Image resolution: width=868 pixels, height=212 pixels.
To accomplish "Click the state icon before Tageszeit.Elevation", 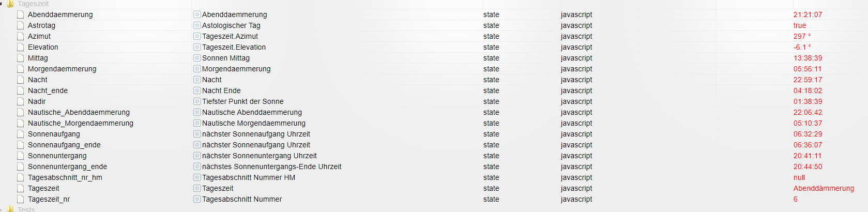I will 197,47.
